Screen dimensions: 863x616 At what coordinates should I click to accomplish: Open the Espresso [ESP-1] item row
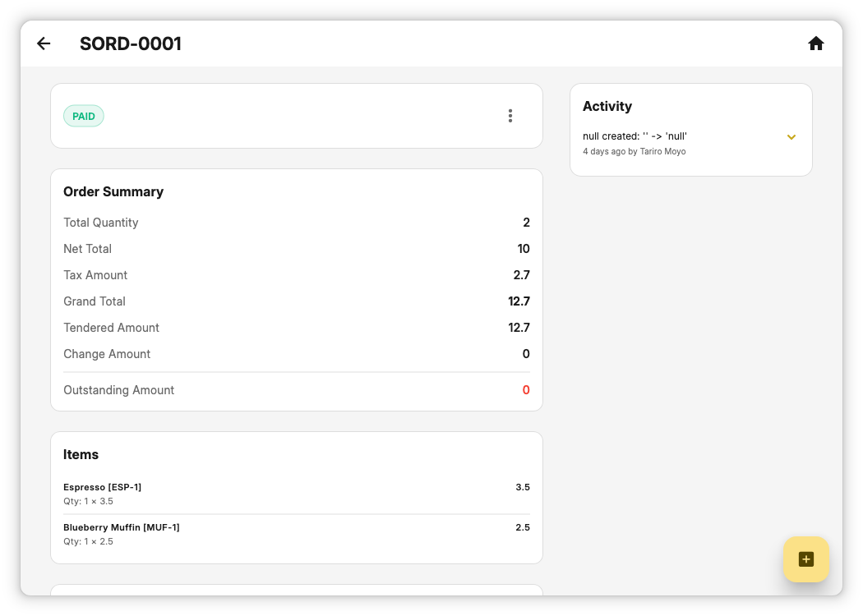click(x=297, y=494)
